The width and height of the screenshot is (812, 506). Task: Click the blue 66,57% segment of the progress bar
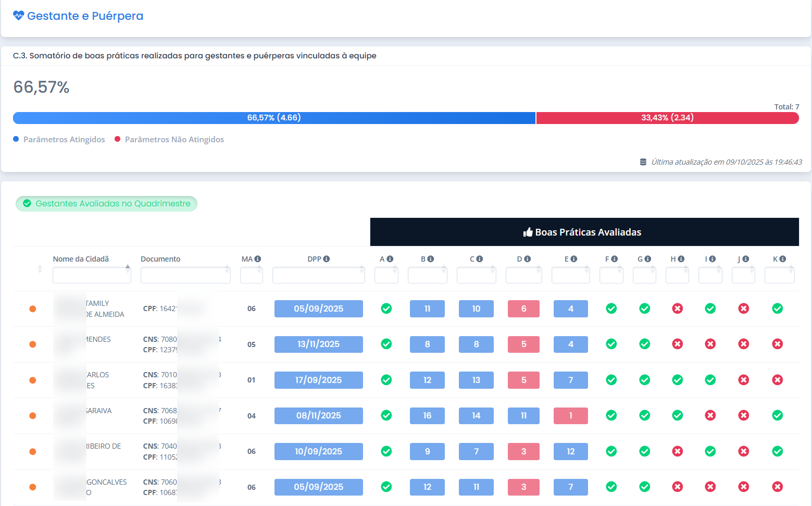point(273,118)
